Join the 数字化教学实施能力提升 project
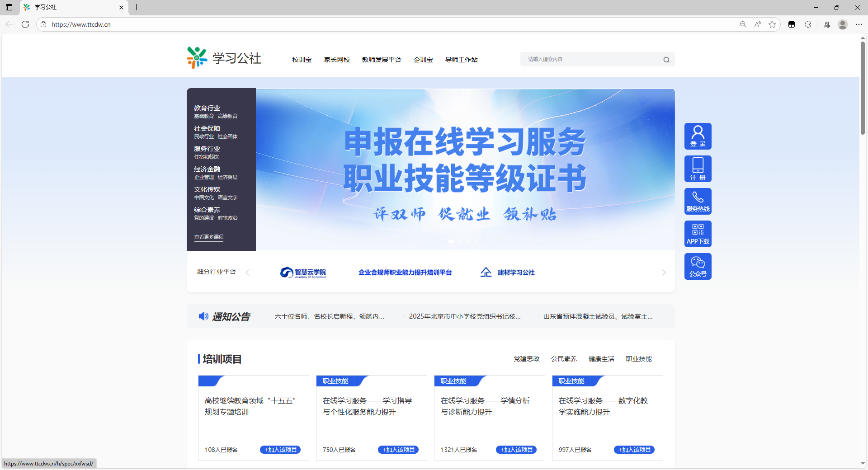 click(x=634, y=450)
